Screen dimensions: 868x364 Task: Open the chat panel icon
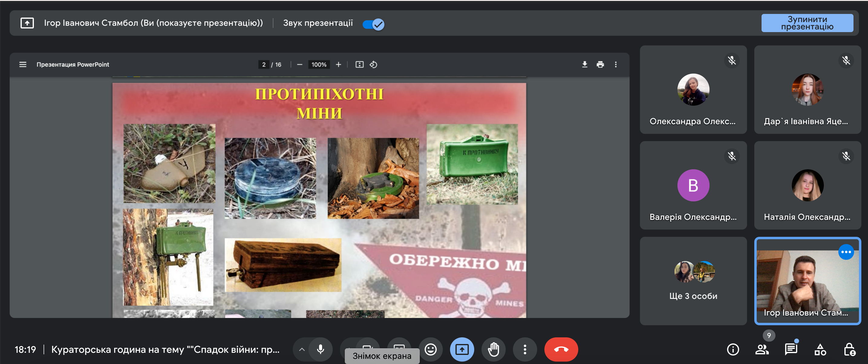coord(791,349)
